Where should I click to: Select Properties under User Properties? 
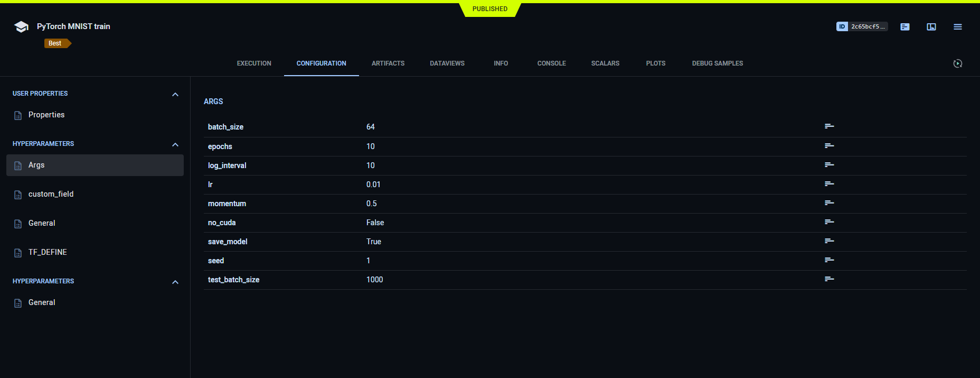coord(46,115)
